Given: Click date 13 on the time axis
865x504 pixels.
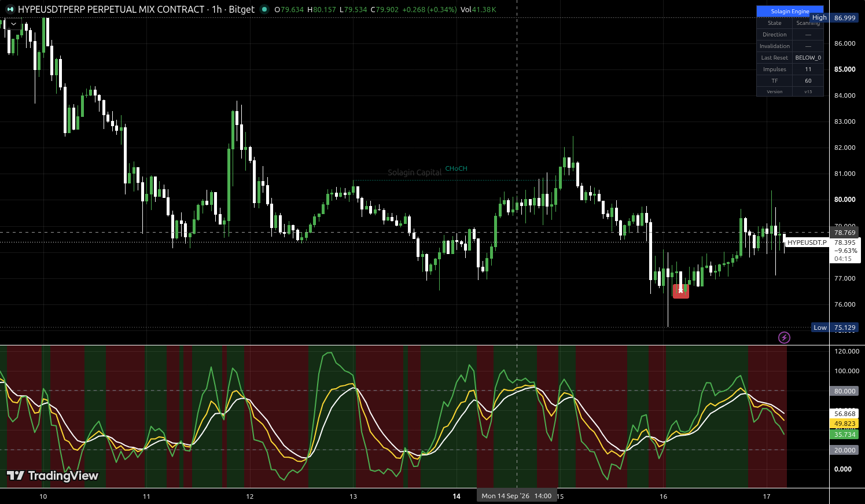Looking at the screenshot, I should pyautogui.click(x=354, y=496).
